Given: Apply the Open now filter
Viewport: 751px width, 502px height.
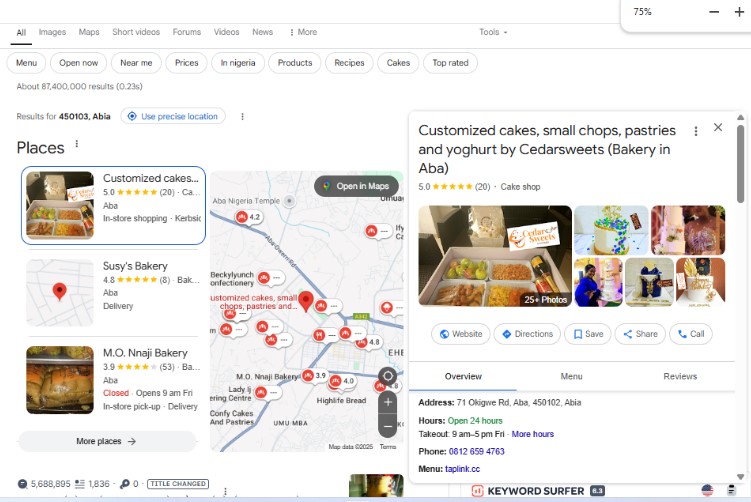Looking at the screenshot, I should 79,63.
